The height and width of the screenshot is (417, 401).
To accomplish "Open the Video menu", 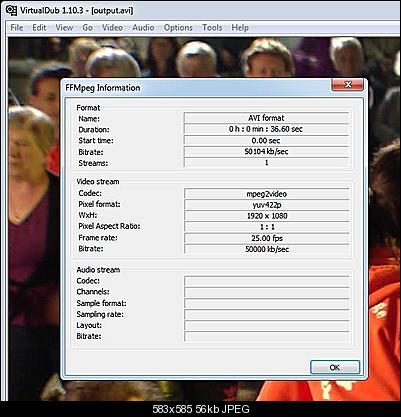I will pos(112,28).
